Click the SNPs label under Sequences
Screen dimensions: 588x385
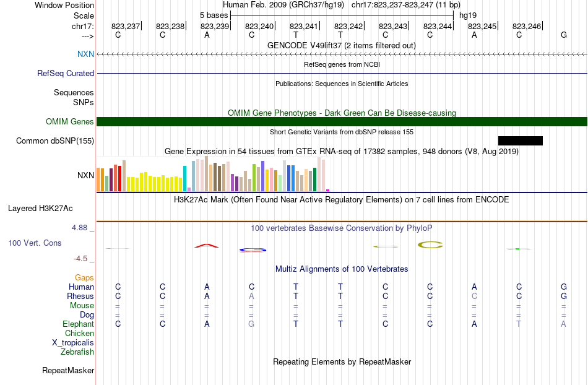point(84,102)
